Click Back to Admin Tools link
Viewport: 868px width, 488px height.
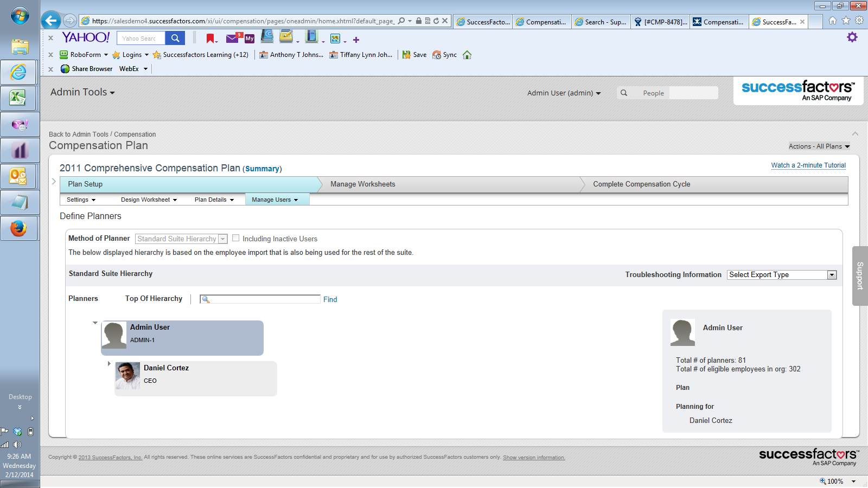point(79,134)
